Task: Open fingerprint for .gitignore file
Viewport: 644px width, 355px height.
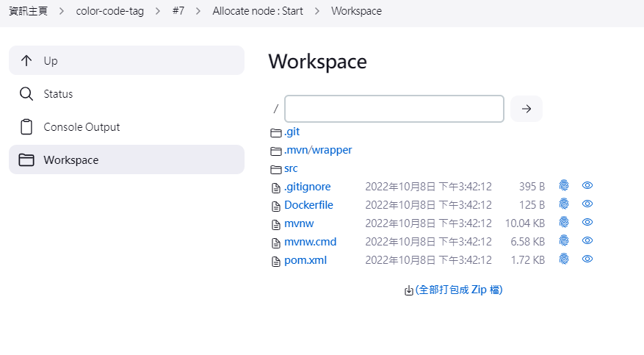Action: tap(564, 186)
